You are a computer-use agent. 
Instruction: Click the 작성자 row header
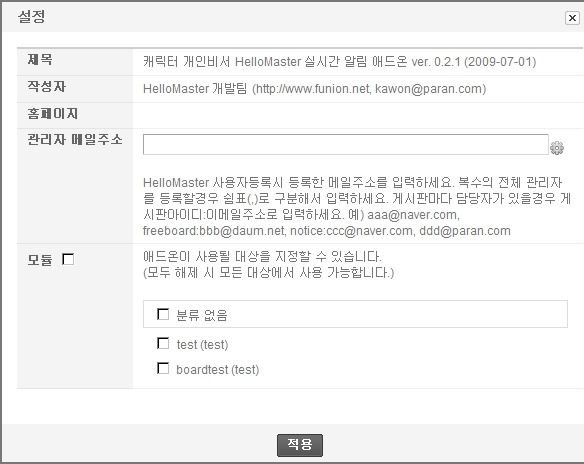click(x=47, y=86)
